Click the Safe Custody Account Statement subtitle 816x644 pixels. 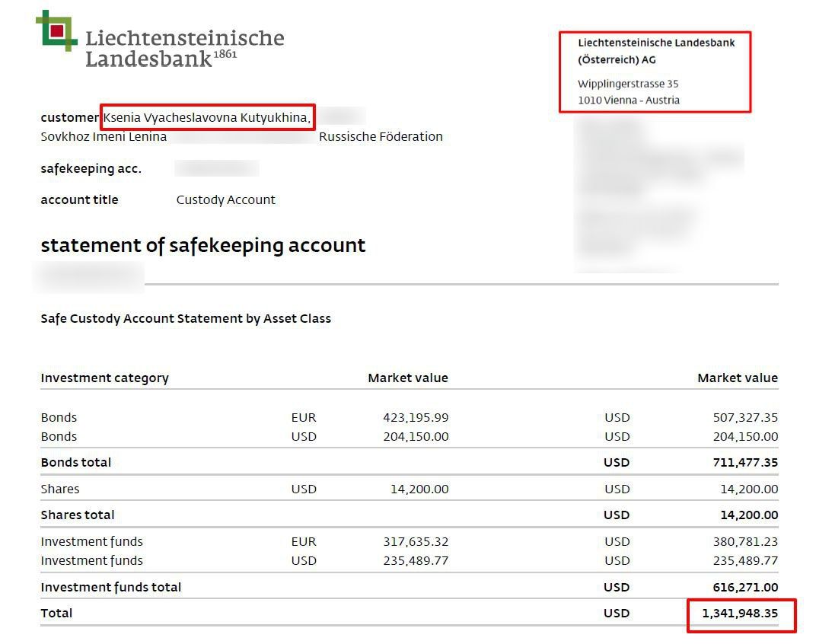click(x=186, y=319)
